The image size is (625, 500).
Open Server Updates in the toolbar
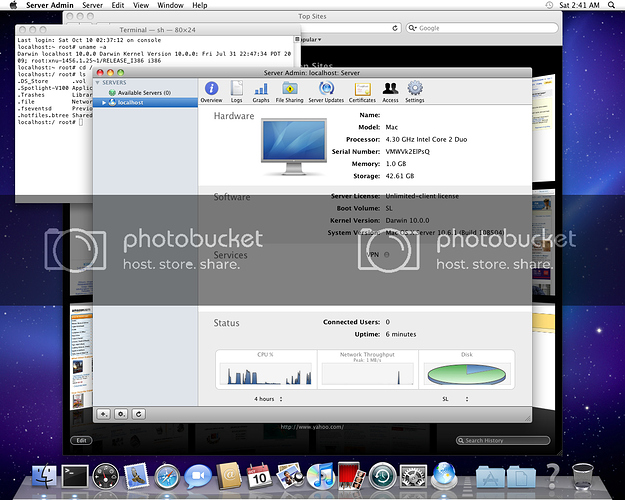326,92
